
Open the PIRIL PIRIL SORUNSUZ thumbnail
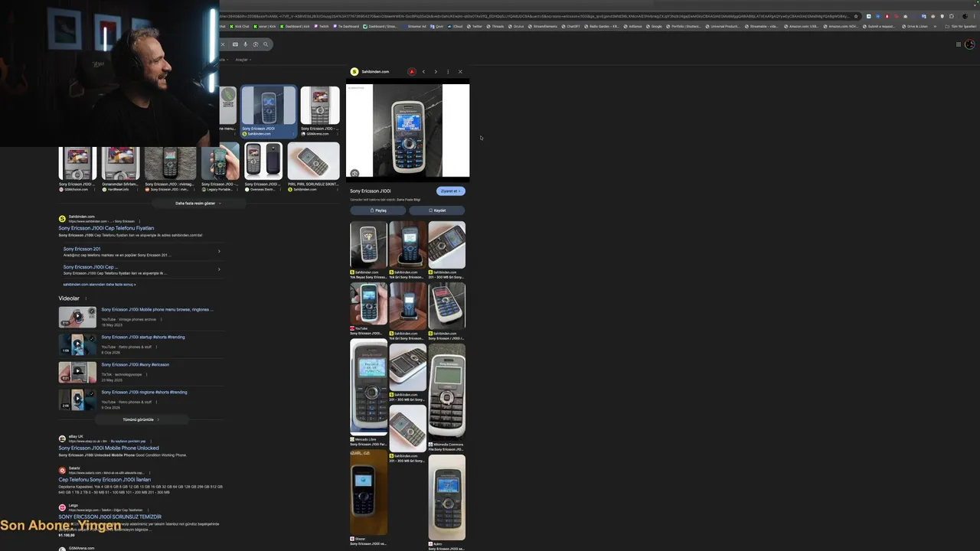pos(313,161)
